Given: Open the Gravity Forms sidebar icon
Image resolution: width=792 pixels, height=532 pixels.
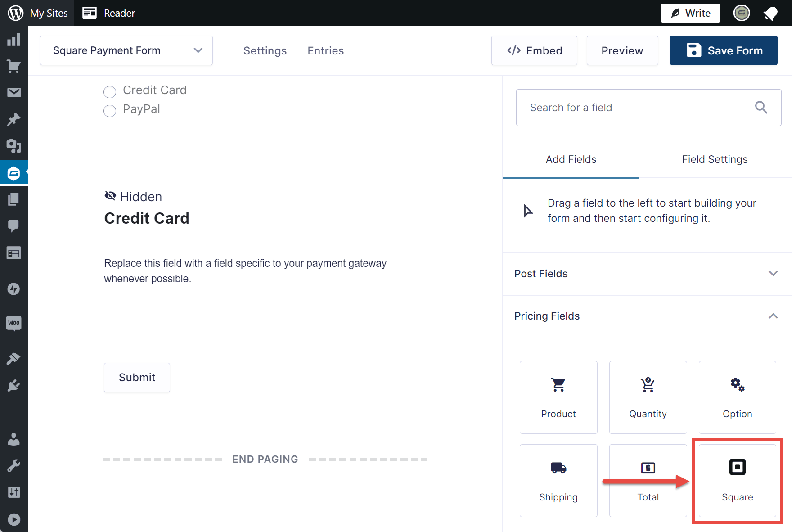Looking at the screenshot, I should pos(14,173).
